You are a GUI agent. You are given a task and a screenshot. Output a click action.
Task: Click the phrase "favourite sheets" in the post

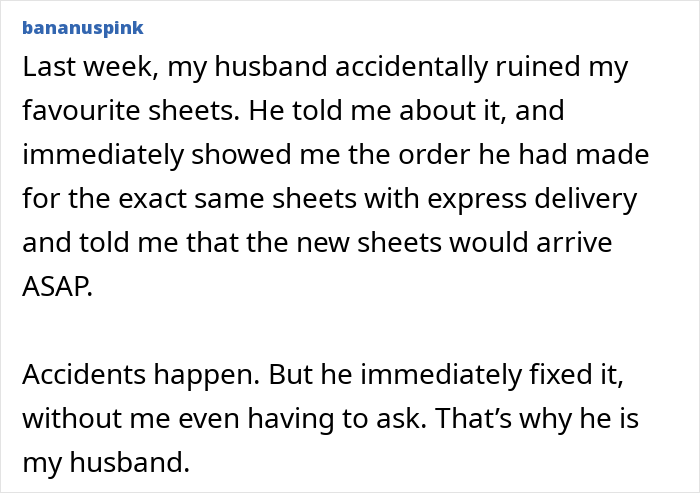(x=131, y=110)
